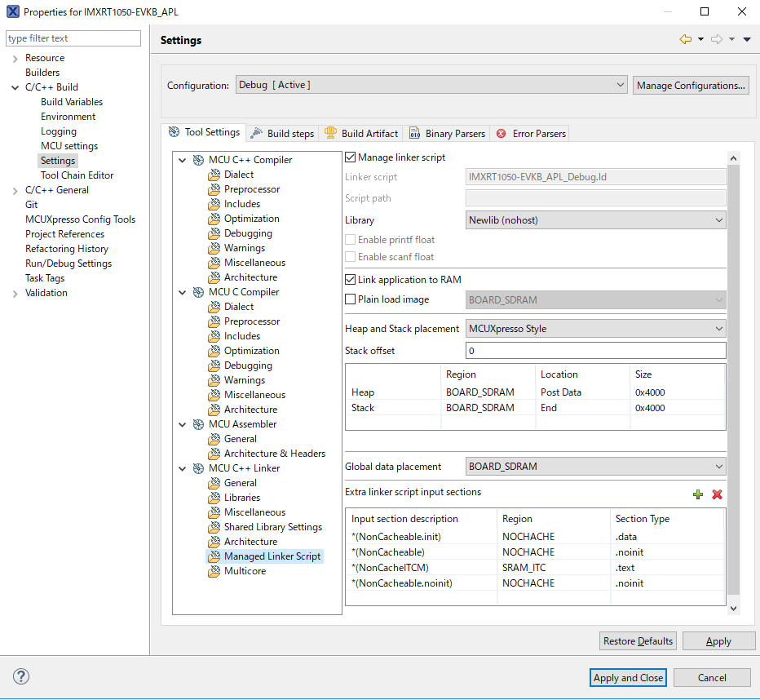
Task: Open the view menu triangle in Settings header
Action: 747,40
